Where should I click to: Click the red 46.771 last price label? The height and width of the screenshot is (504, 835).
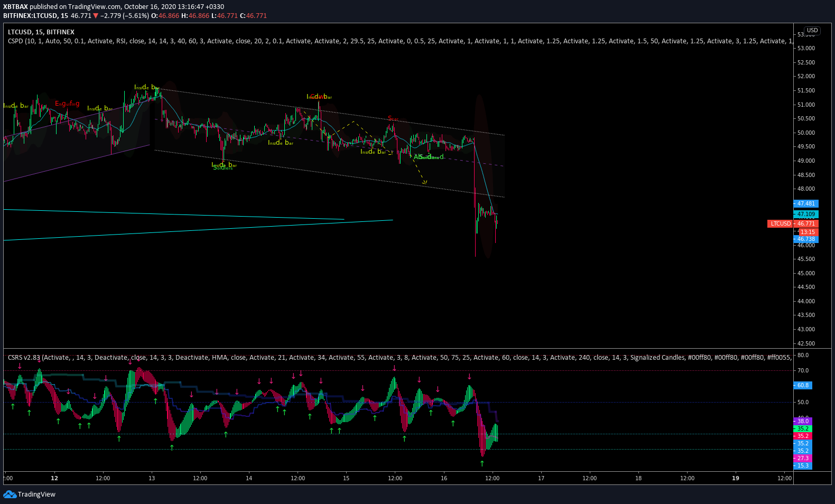click(806, 224)
